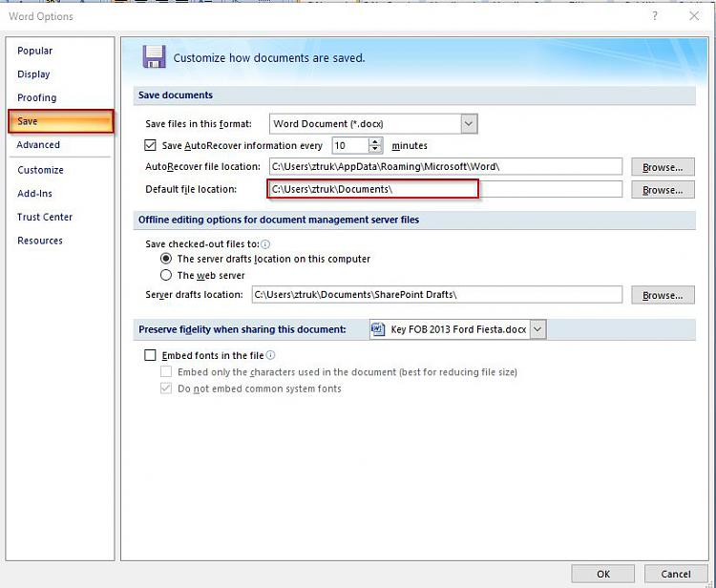Select server drafts location on this computer
The width and height of the screenshot is (716, 588).
[x=166, y=259]
